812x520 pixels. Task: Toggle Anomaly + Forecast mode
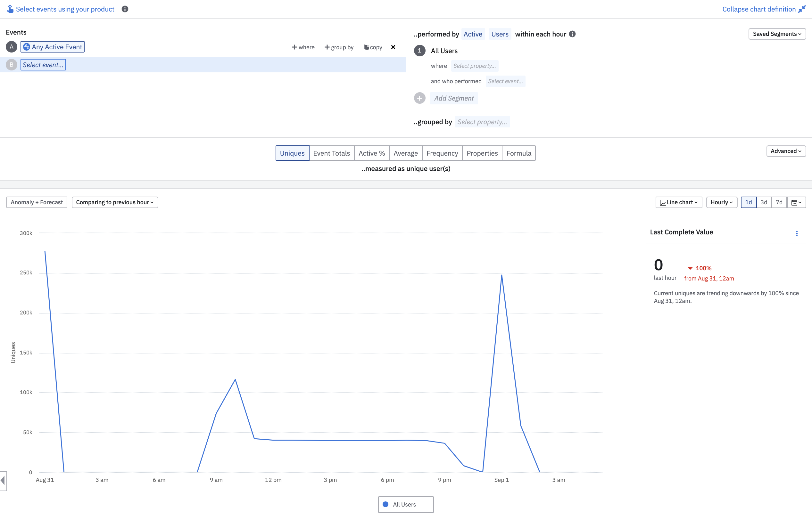(x=37, y=202)
